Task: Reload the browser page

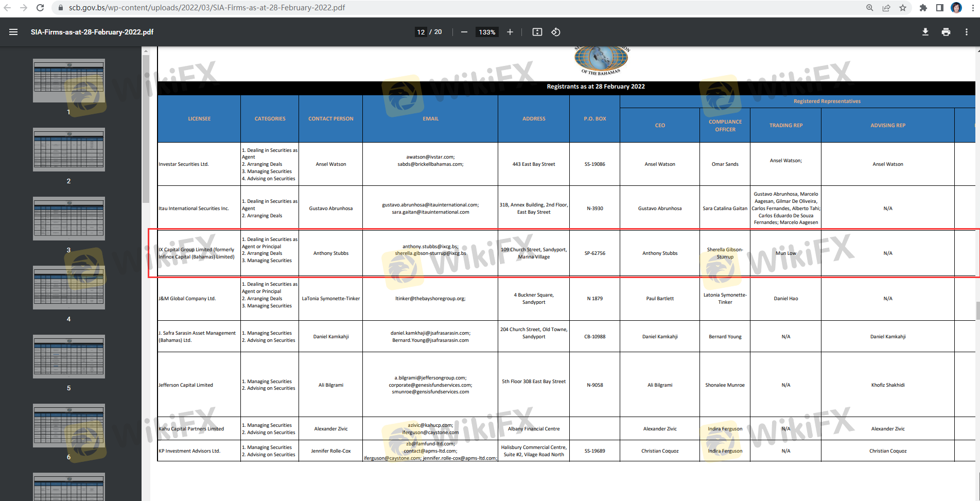Action: point(40,8)
